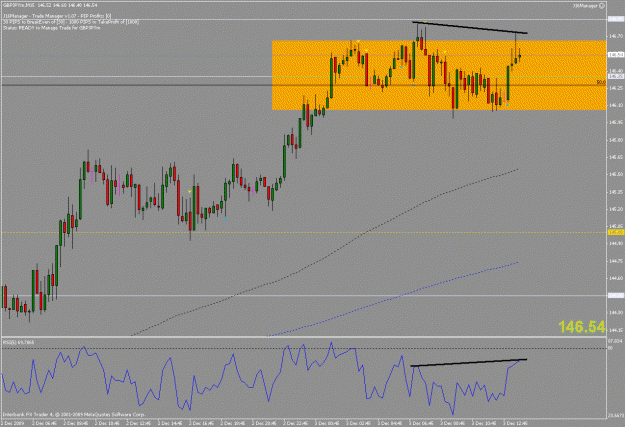625x427 pixels.
Task: Click the 146.70 price axis label
Action: [x=616, y=36]
